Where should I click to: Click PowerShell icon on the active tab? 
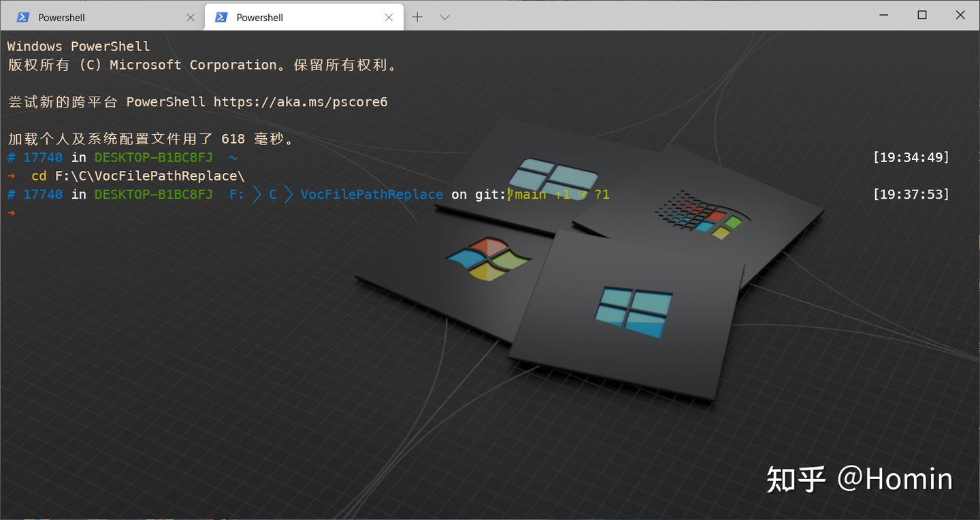click(221, 17)
